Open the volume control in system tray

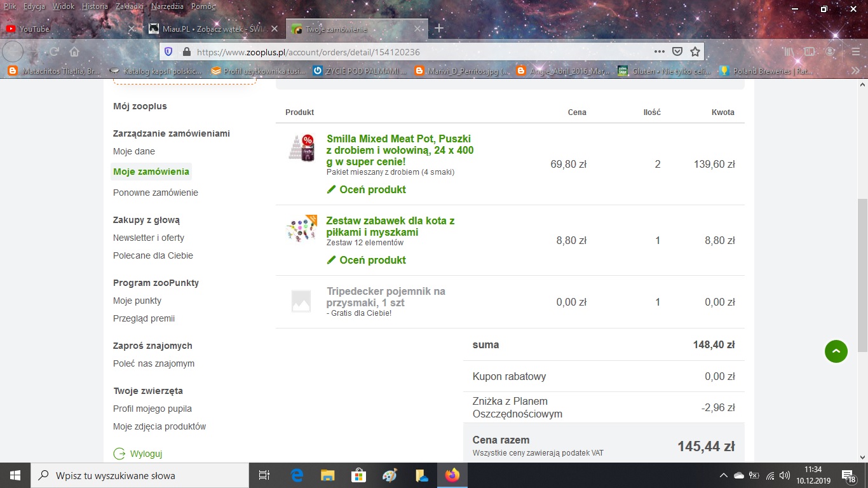point(785,475)
